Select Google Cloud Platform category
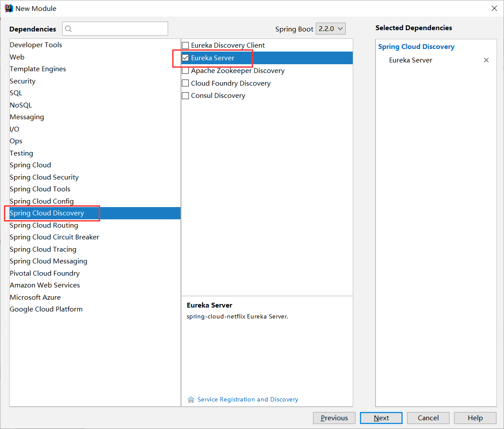The width and height of the screenshot is (504, 429). [x=95, y=309]
